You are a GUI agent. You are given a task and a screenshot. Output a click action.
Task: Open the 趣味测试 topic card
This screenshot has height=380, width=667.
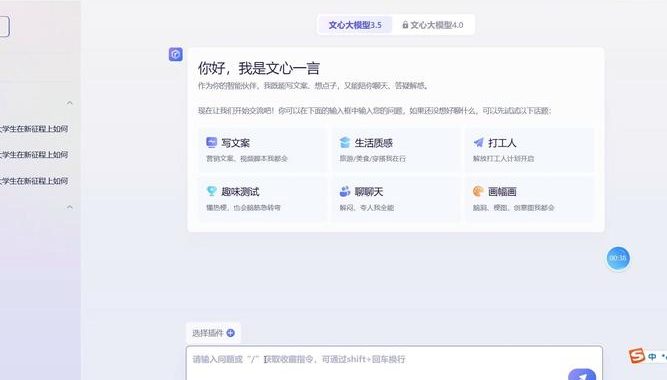click(263, 199)
